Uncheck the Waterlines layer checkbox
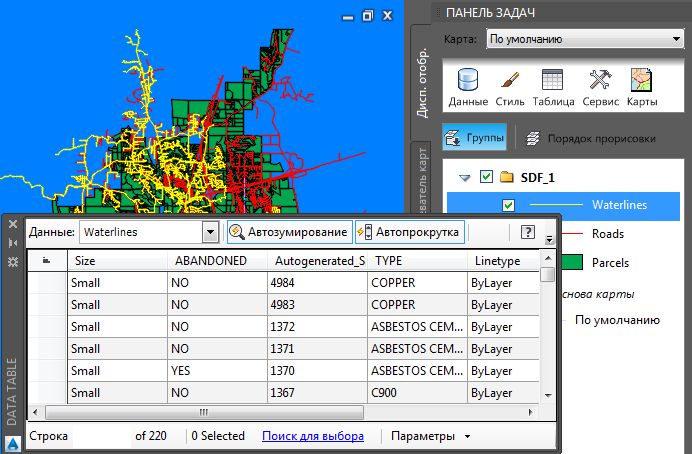The height and width of the screenshot is (454, 692). [508, 205]
